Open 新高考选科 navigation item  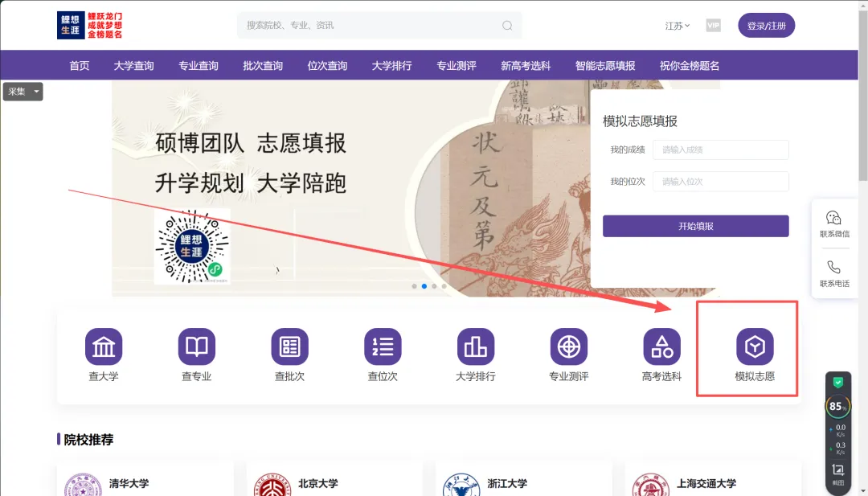(526, 66)
